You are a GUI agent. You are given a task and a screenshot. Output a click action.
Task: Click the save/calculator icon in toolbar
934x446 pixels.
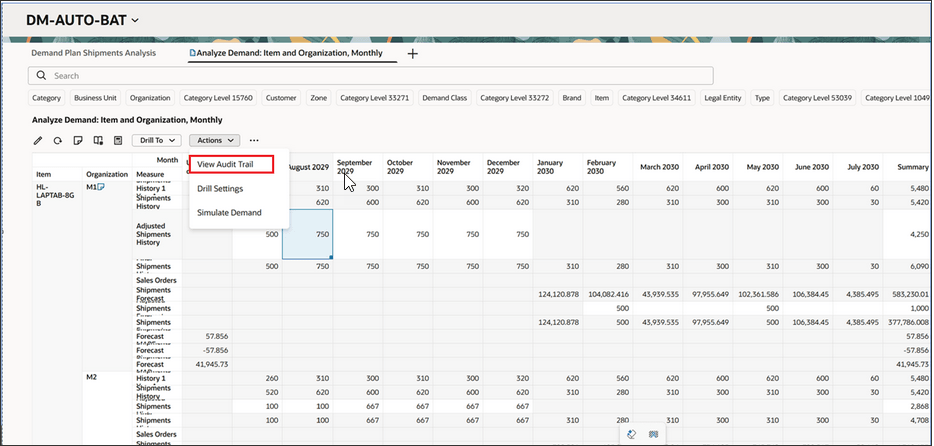pyautogui.click(x=118, y=141)
